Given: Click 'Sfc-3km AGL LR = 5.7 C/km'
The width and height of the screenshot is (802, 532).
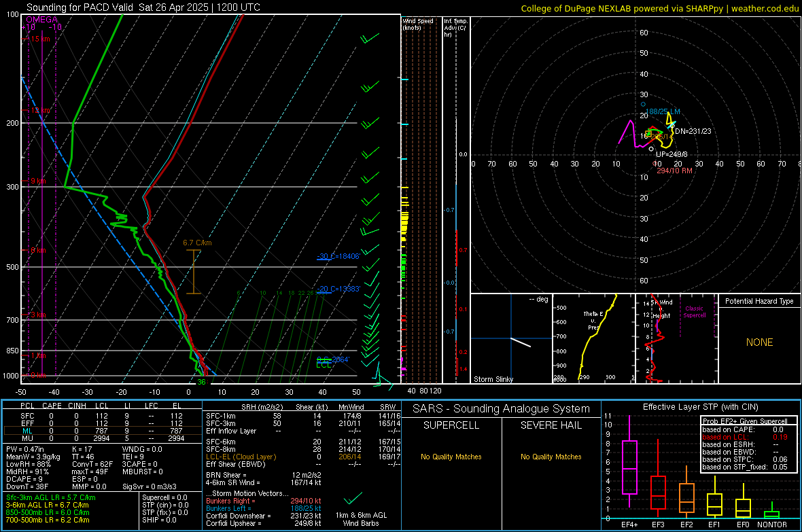Looking at the screenshot, I should pos(51,498).
